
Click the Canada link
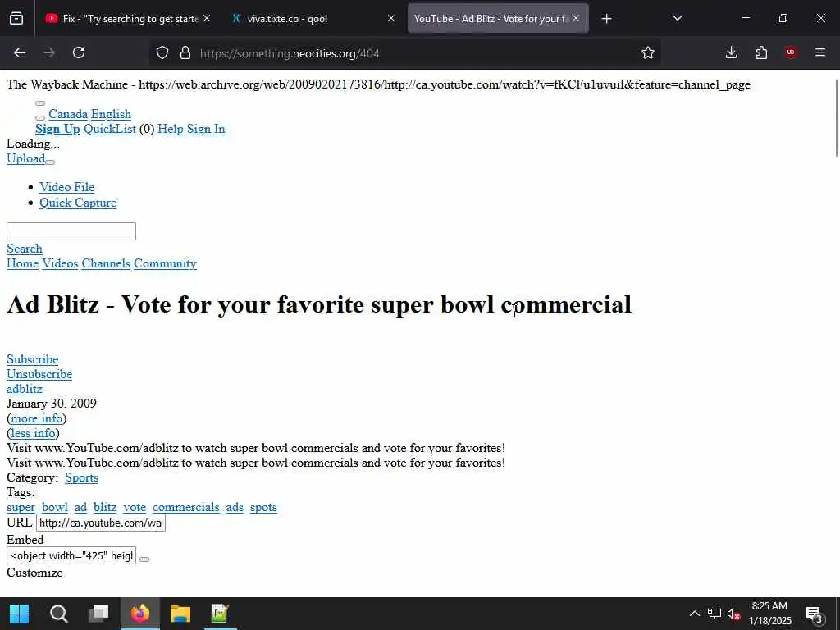67,114
